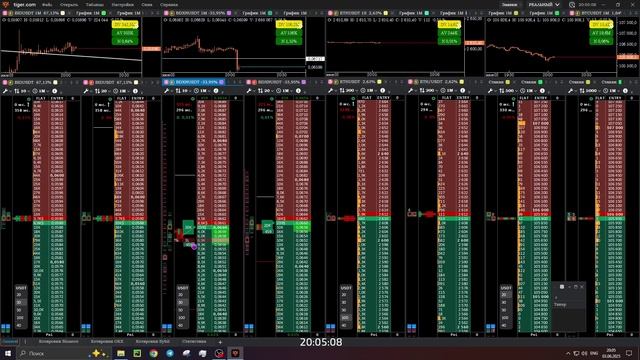Click blue squares icon under left BIOUSDT order book
This screenshot has height=360, width=640.
point(5,327)
